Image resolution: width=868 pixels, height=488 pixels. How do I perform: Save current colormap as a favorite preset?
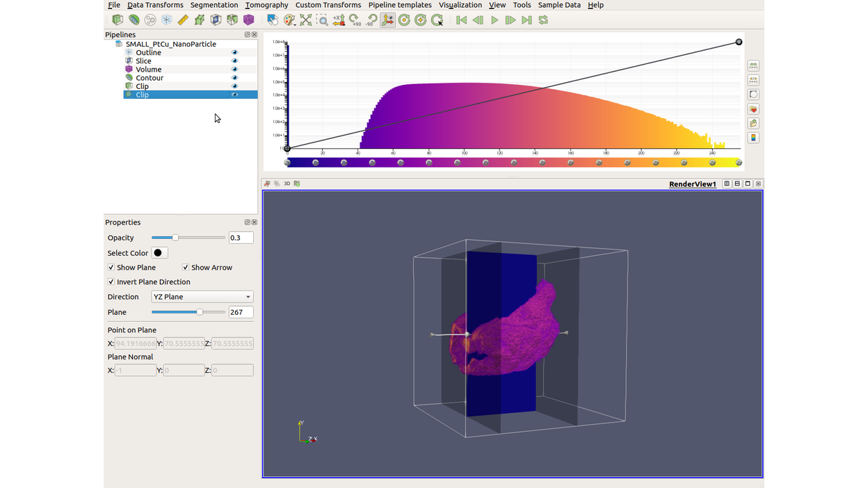click(x=753, y=108)
